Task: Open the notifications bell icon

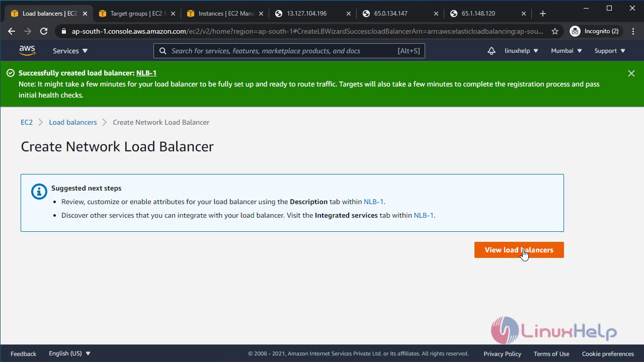Action: (492, 51)
